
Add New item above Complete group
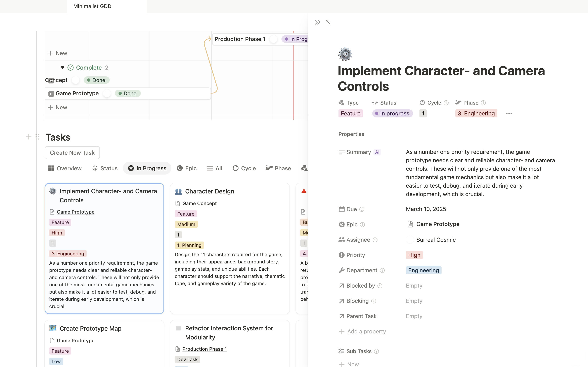click(57, 53)
